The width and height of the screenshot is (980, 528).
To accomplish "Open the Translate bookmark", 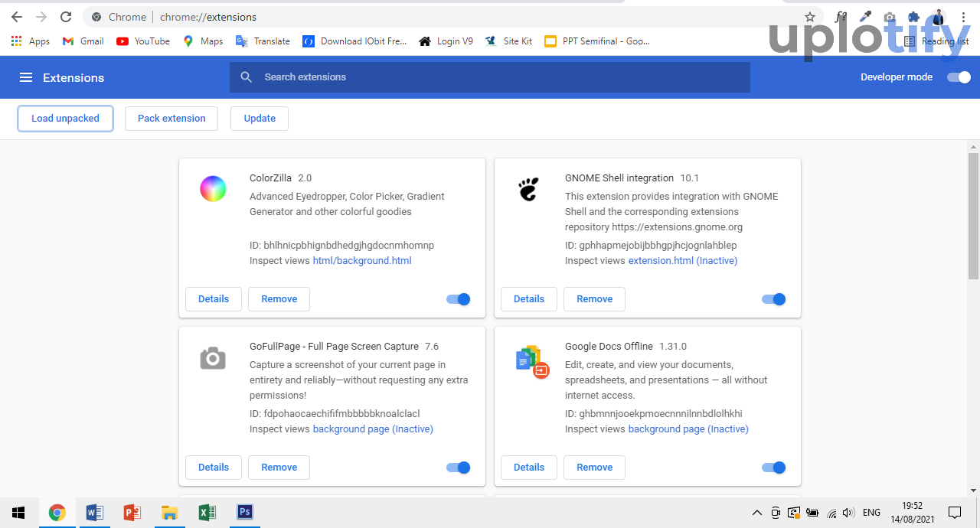I will [x=263, y=41].
